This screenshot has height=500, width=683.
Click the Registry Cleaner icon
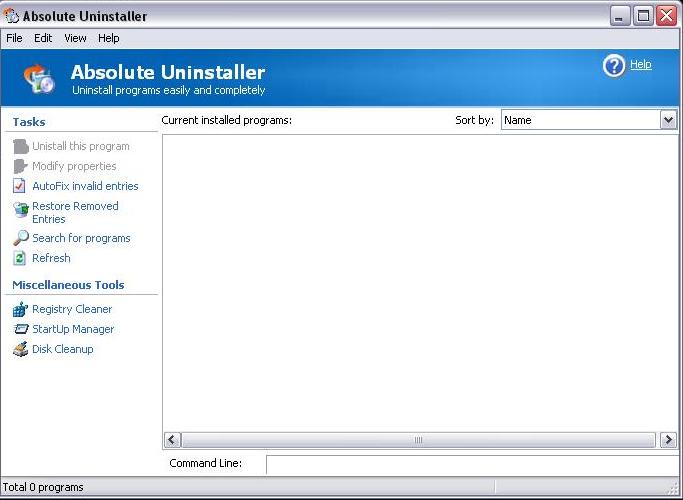point(20,309)
